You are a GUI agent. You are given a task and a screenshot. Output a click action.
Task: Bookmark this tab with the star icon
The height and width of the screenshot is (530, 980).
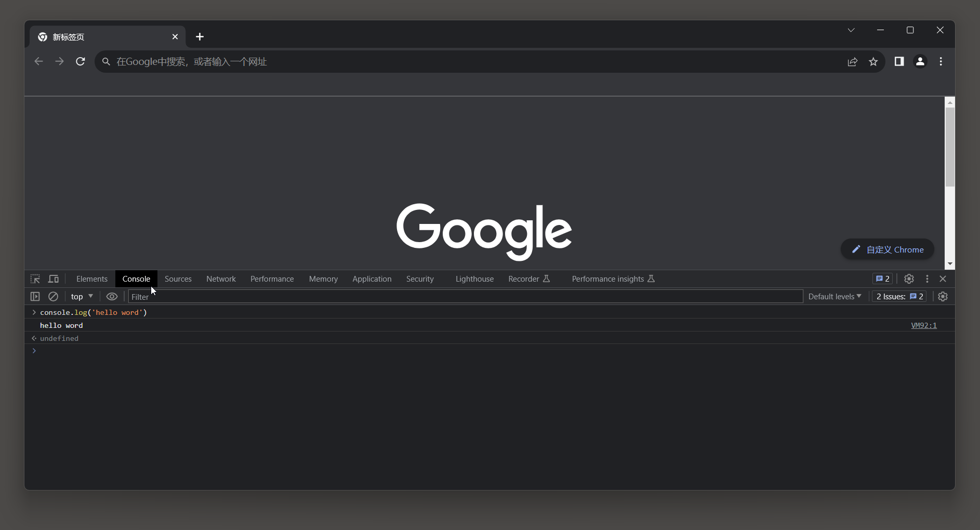(873, 62)
